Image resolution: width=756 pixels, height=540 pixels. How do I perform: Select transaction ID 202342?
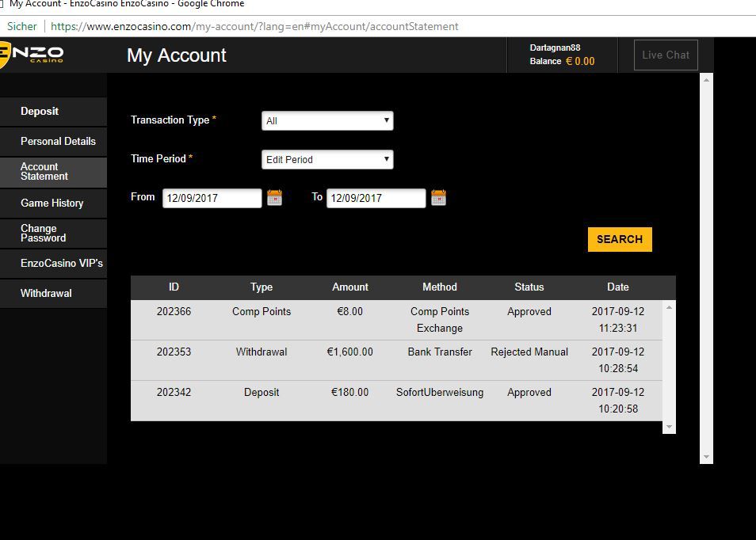pyautogui.click(x=174, y=393)
